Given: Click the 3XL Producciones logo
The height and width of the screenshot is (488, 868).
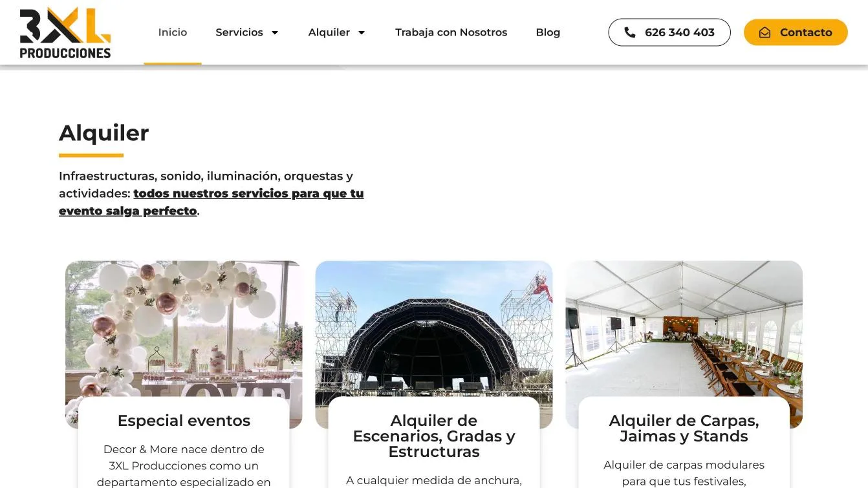Looking at the screenshot, I should click(x=65, y=33).
